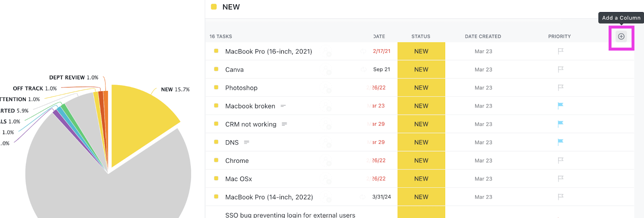The height and width of the screenshot is (218, 644).
Task: Click the DATE CREATED column header
Action: click(483, 36)
